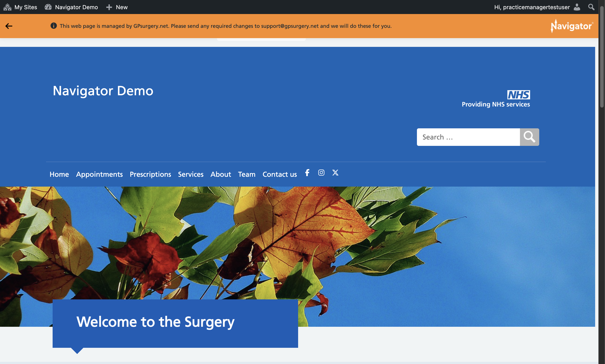The height and width of the screenshot is (364, 605).
Task: Open the admin bar search icon
Action: pyautogui.click(x=591, y=7)
